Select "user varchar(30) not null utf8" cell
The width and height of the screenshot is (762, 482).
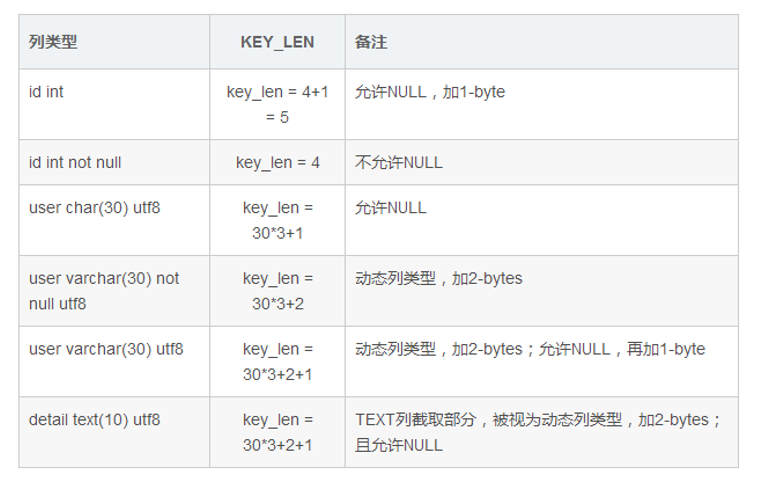coord(104,290)
